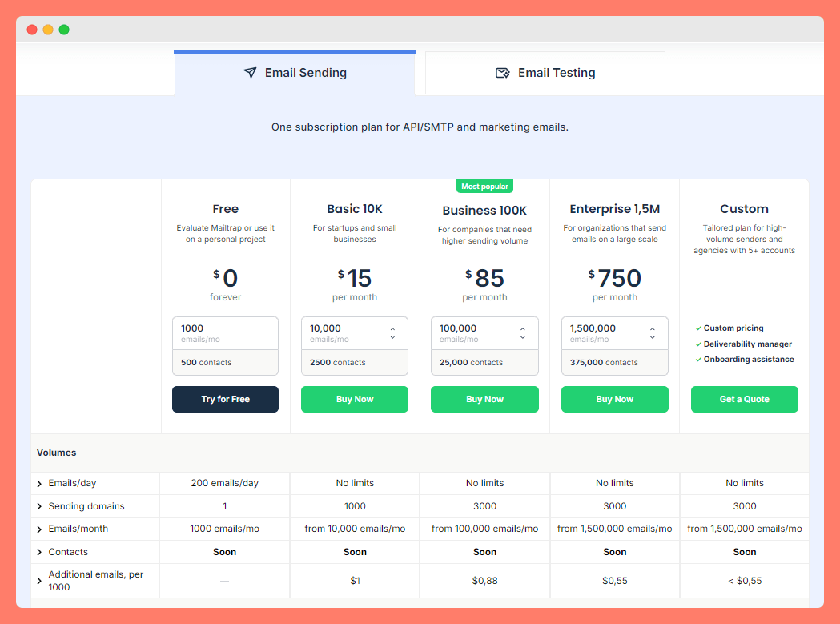Click the Onboarding assistance checkmark icon
This screenshot has width=840, height=624.
pos(698,359)
